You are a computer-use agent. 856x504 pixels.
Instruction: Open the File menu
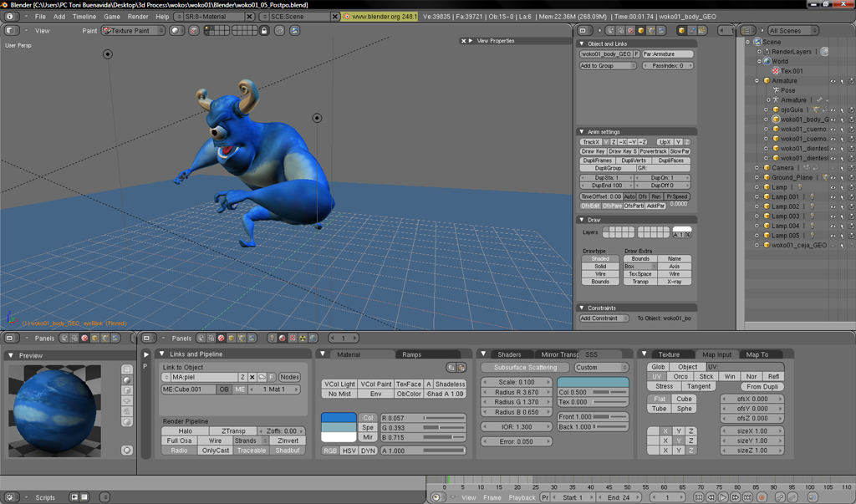point(40,17)
